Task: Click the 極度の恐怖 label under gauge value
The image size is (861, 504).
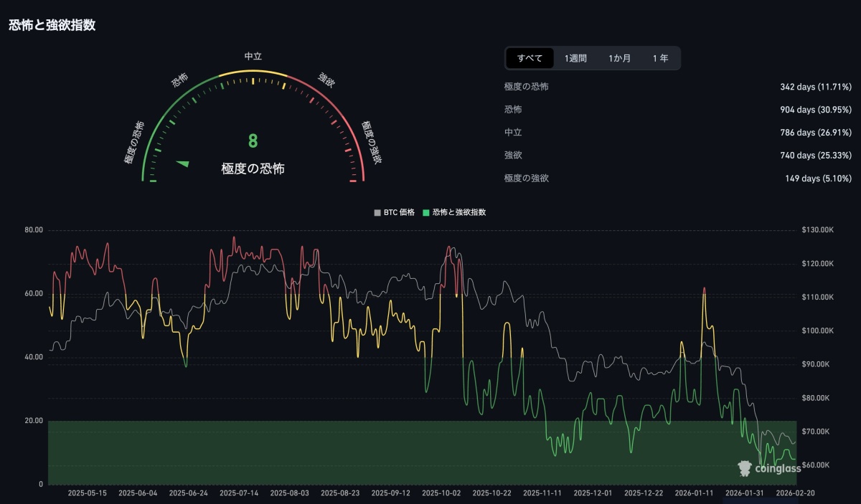Action: [x=253, y=169]
